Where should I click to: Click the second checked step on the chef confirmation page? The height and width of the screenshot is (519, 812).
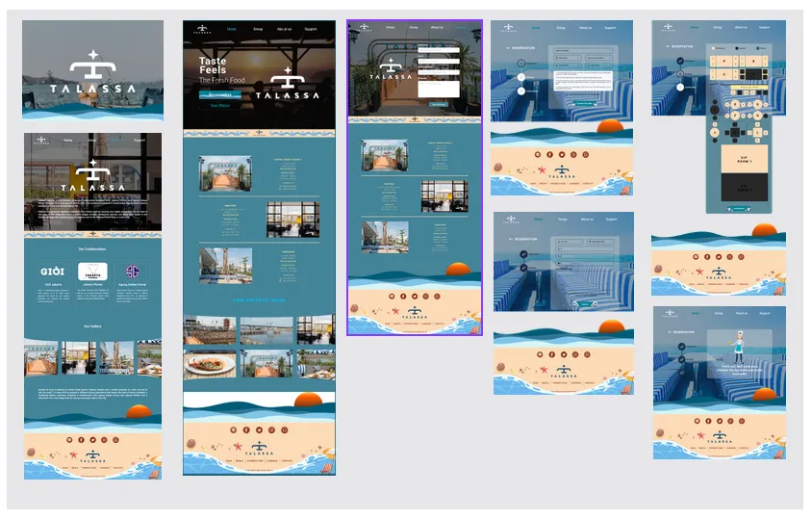(x=682, y=359)
